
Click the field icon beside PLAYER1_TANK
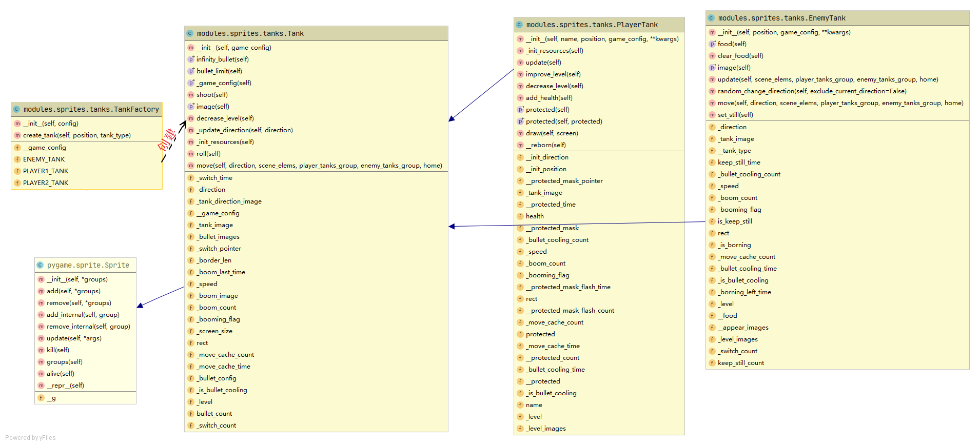coord(17,171)
